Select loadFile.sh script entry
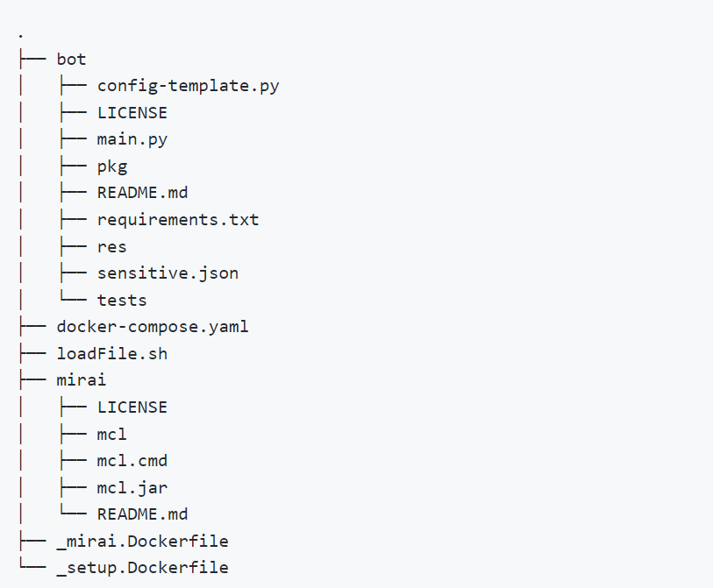The image size is (713, 588). (x=111, y=353)
